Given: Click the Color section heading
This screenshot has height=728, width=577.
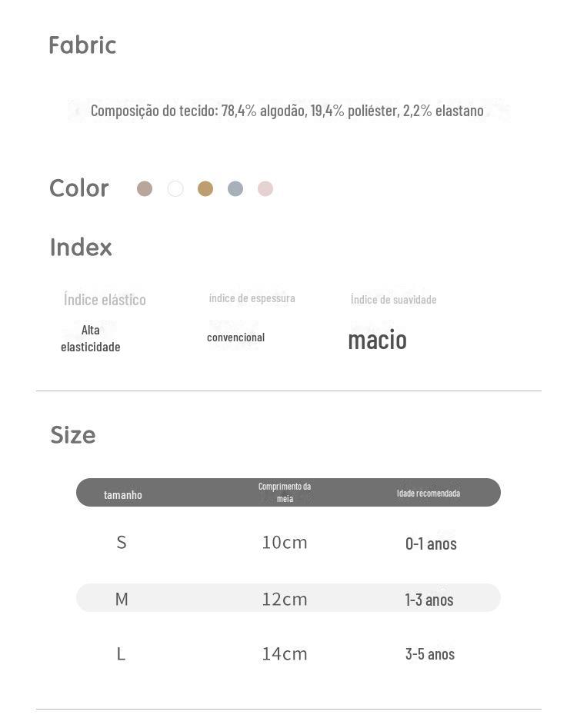Looking at the screenshot, I should pos(79,188).
